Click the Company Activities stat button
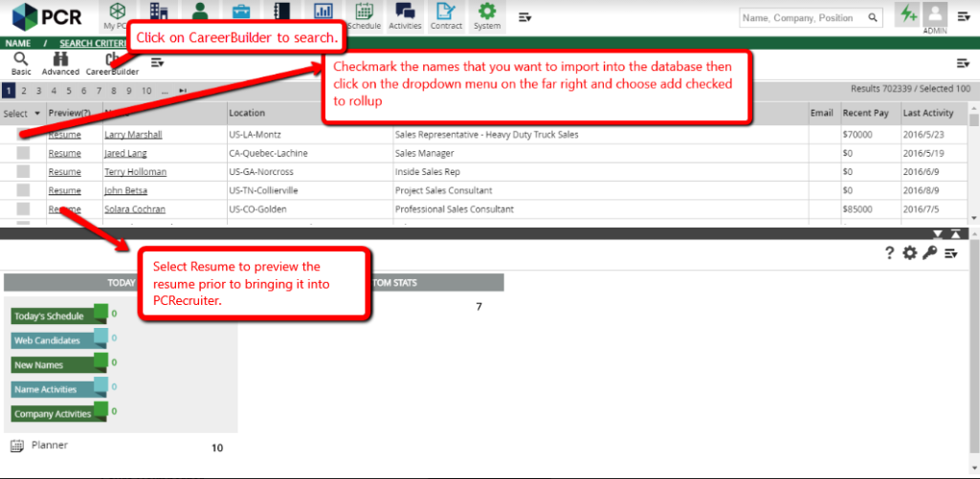The height and width of the screenshot is (479, 980). [60, 412]
